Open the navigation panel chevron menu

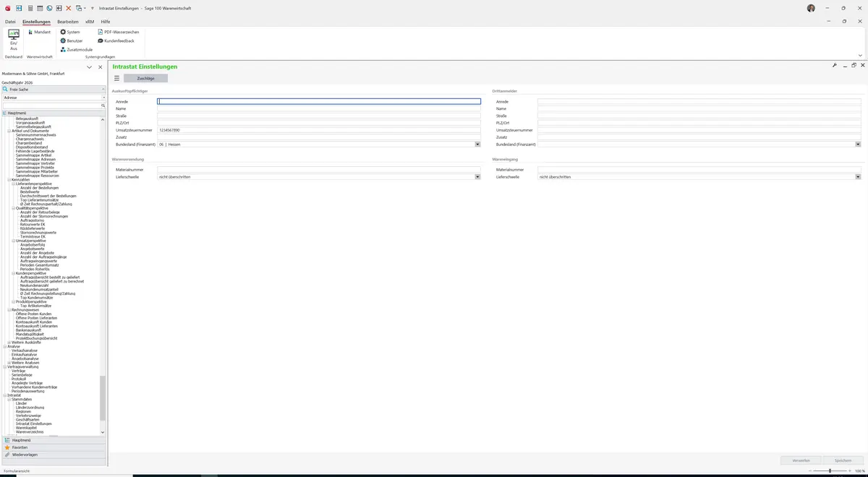point(89,67)
